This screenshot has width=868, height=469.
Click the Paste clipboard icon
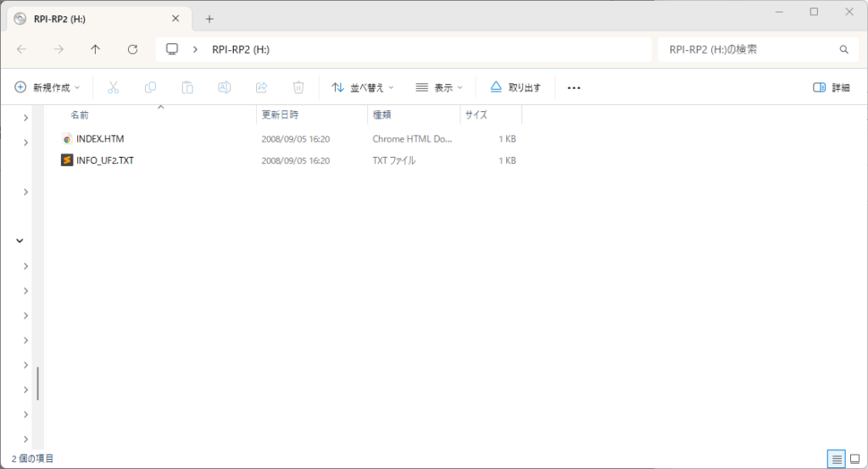(x=187, y=87)
